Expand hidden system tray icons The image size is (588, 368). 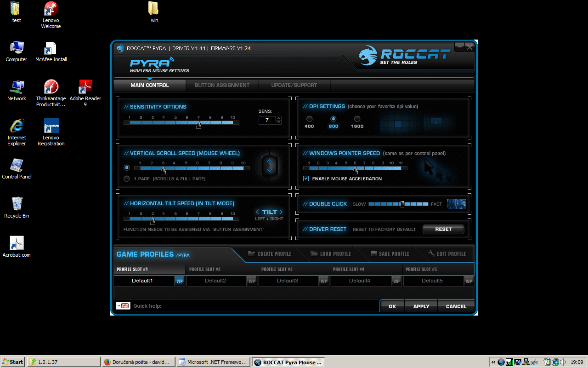(x=493, y=362)
